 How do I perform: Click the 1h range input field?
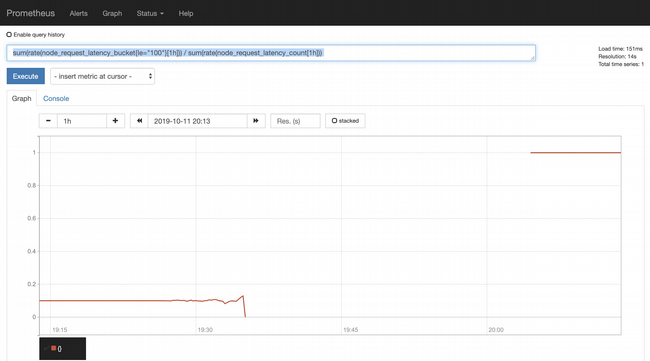pyautogui.click(x=82, y=121)
